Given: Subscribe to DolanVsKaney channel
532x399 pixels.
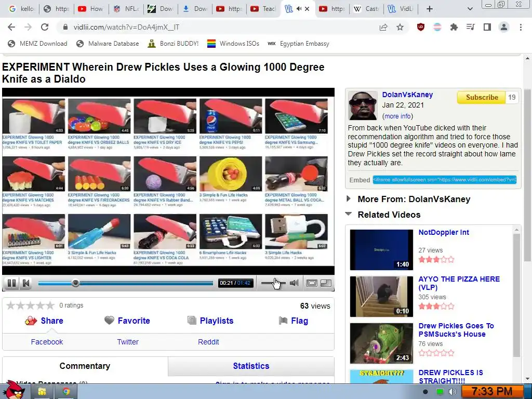Looking at the screenshot, I should (482, 97).
